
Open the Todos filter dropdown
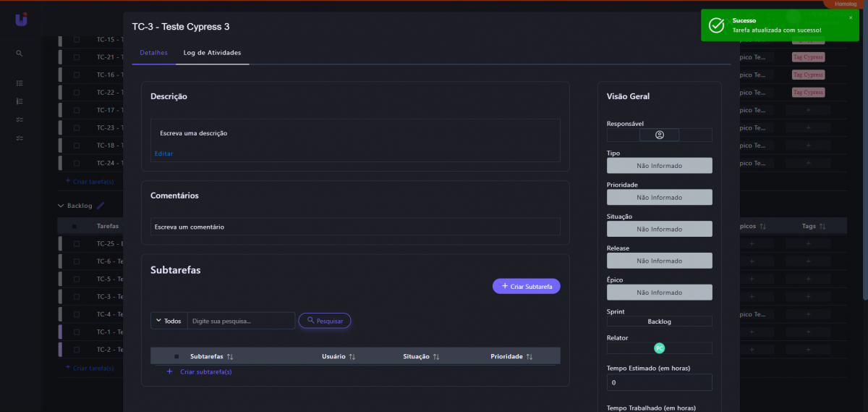click(169, 321)
